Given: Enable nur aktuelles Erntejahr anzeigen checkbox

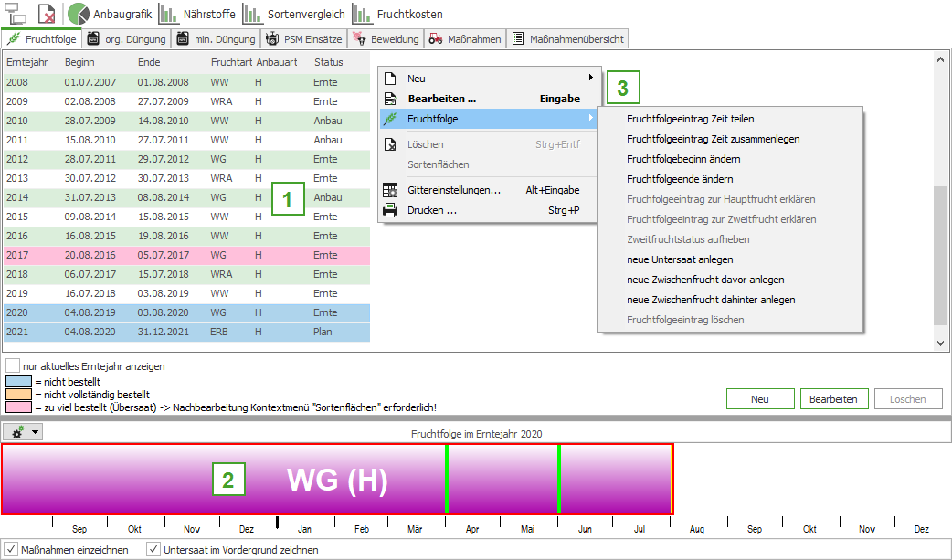Looking at the screenshot, I should [x=13, y=365].
